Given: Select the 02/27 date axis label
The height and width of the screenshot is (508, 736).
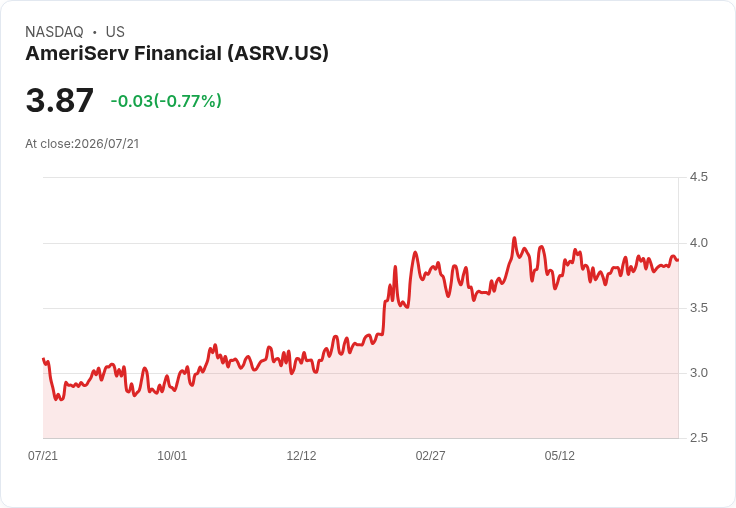Looking at the screenshot, I should (x=430, y=455).
